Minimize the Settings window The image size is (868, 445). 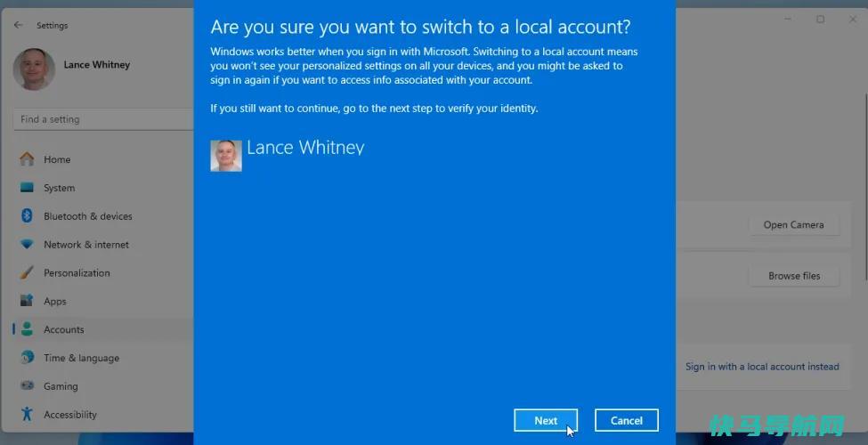[x=788, y=20]
